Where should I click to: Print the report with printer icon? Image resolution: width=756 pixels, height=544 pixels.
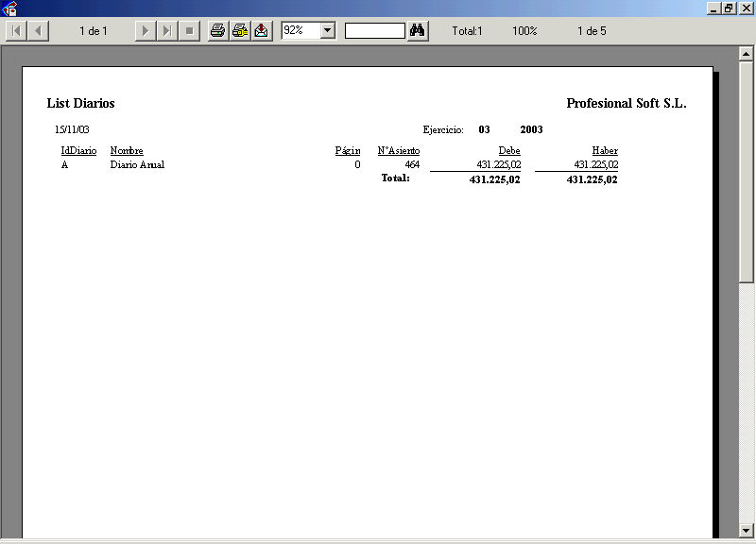tap(218, 31)
